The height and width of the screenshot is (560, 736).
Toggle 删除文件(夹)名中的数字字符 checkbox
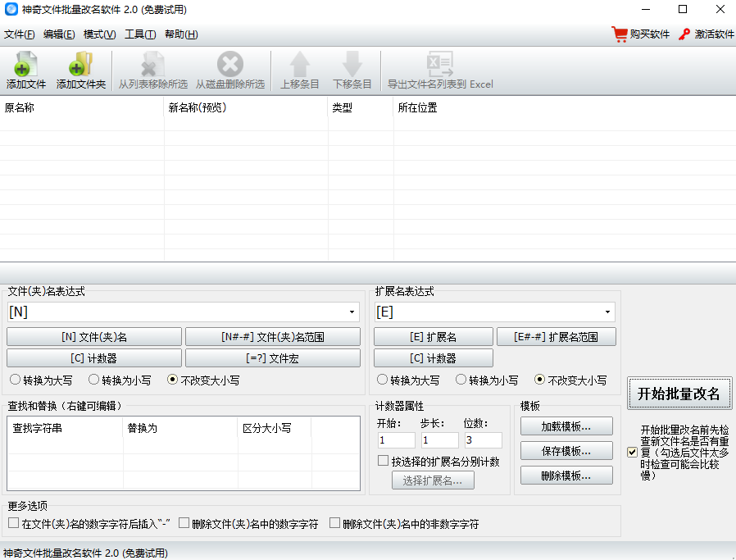[184, 523]
